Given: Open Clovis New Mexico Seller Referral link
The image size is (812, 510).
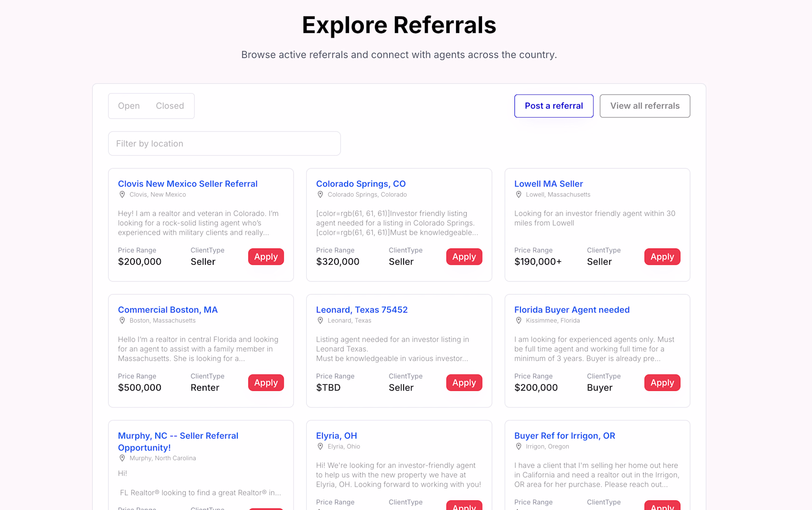Looking at the screenshot, I should 188,184.
